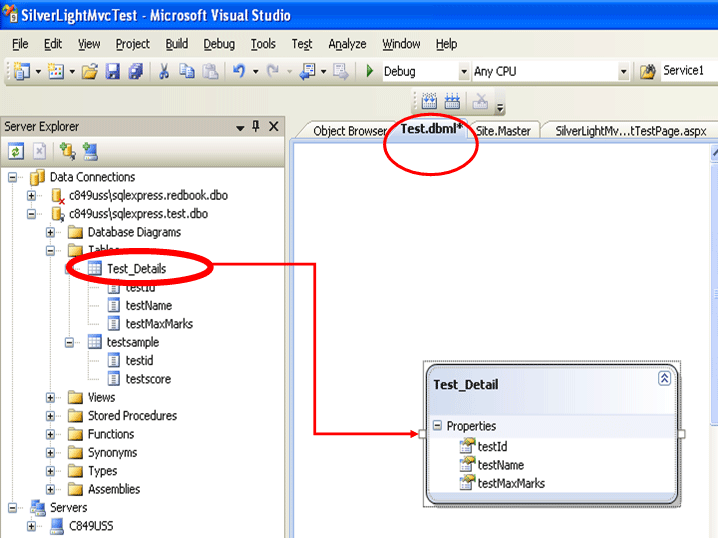This screenshot has width=718, height=538.
Task: Refresh the Server Explorer tree
Action: (x=16, y=151)
